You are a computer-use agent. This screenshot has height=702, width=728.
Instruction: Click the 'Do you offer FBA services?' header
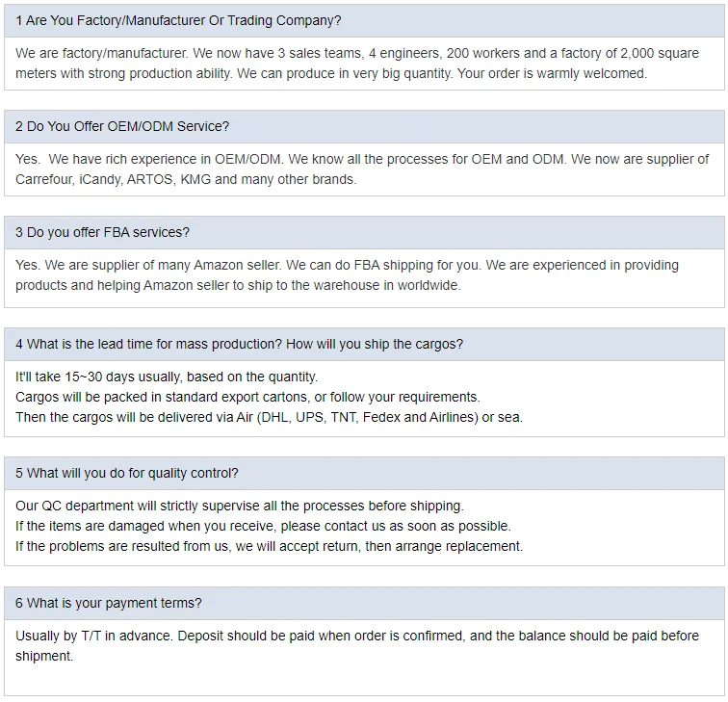point(364,233)
